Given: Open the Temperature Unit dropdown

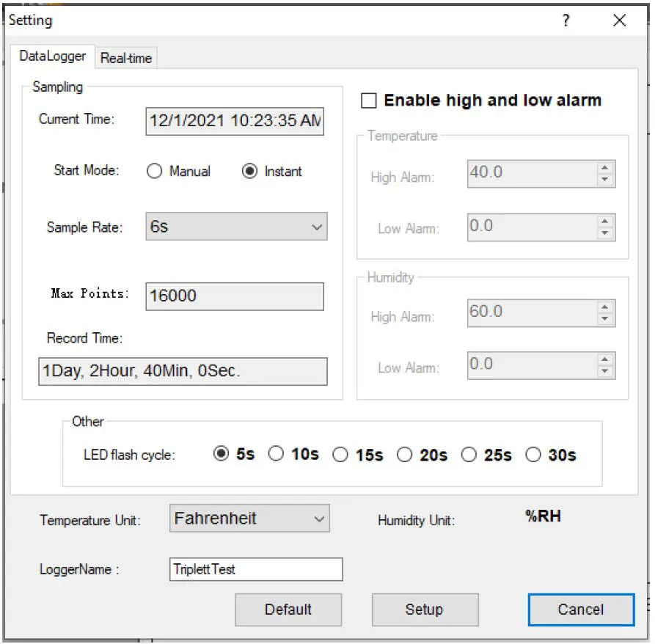Looking at the screenshot, I should 249,519.
